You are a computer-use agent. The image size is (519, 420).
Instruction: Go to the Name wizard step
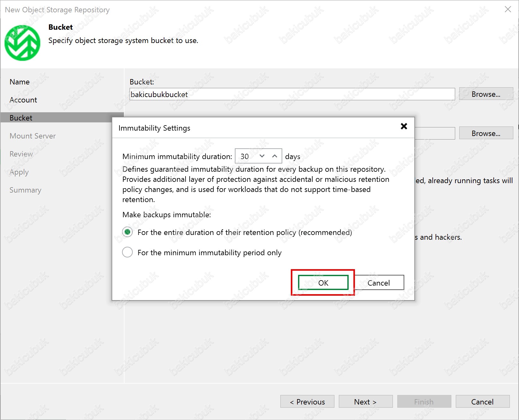pos(20,82)
